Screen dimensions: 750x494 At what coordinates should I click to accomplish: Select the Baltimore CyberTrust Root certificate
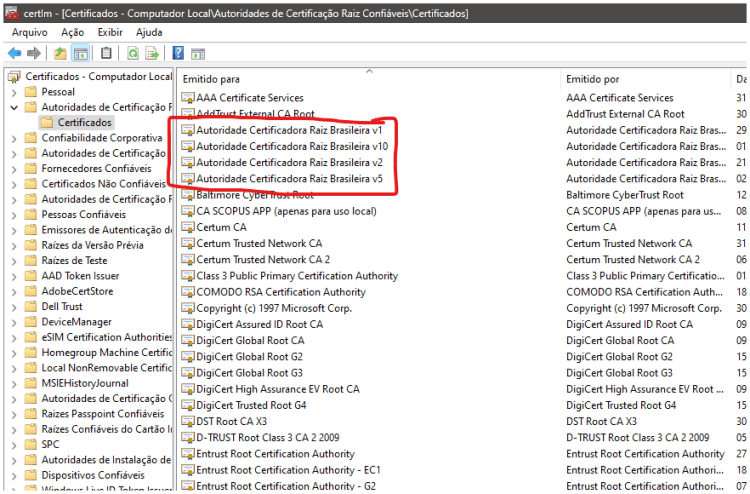(254, 195)
